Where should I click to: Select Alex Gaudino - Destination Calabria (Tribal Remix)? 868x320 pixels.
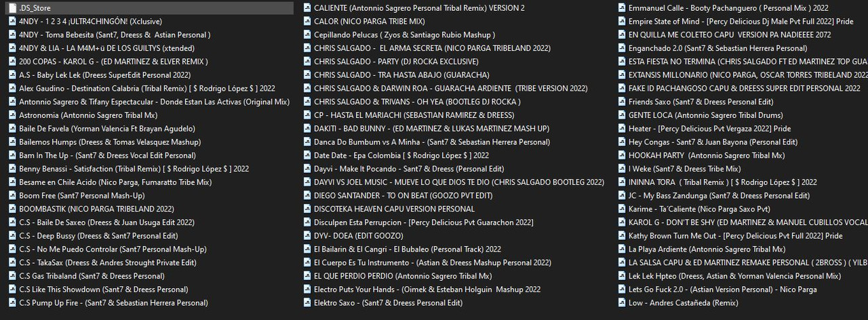[149, 88]
